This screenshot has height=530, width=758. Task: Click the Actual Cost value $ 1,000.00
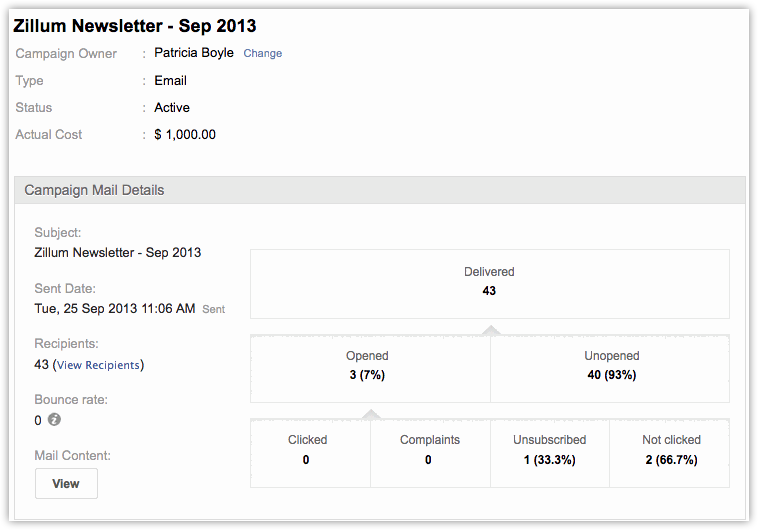185,134
